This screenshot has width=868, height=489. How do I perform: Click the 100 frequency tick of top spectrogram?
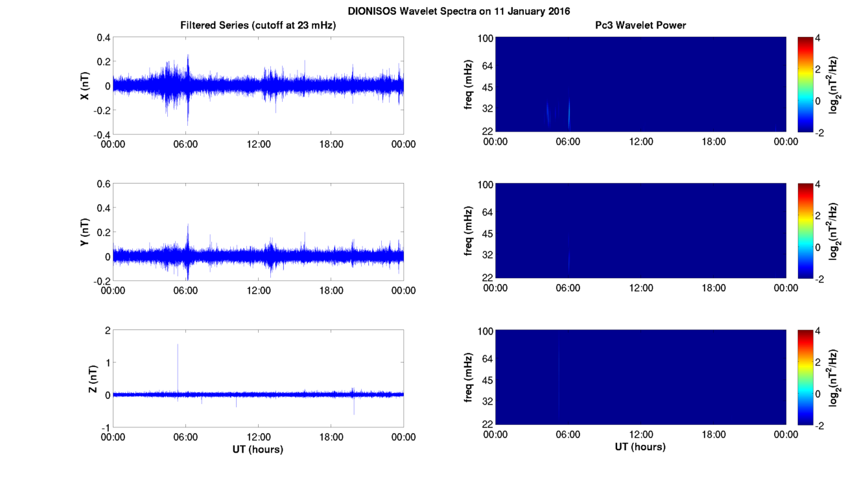(486, 38)
